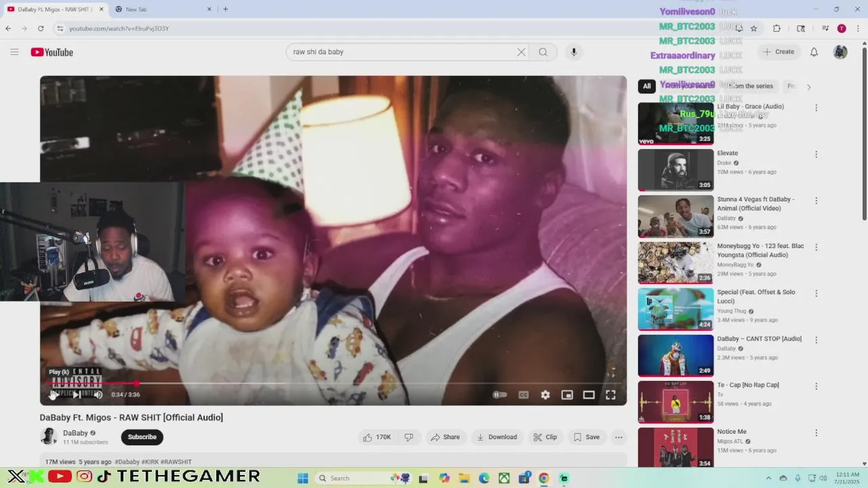The height and width of the screenshot is (488, 868).
Task: Create a Clip of the video
Action: tap(545, 437)
